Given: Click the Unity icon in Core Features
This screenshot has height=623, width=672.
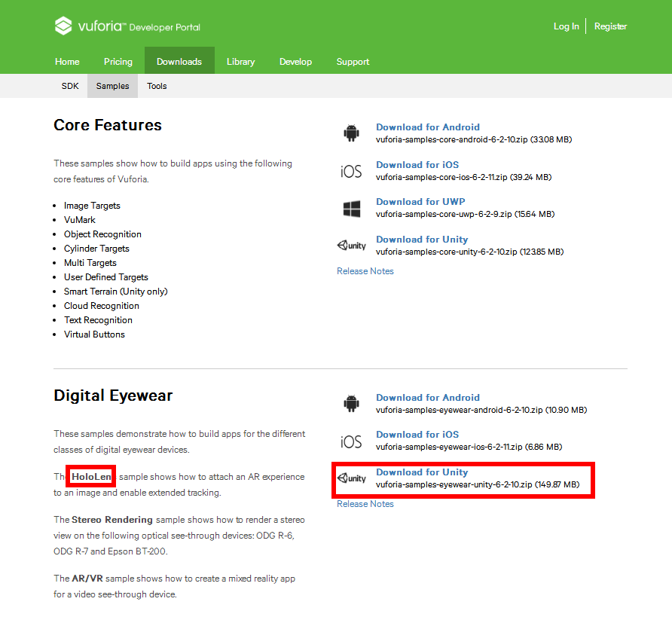Looking at the screenshot, I should click(351, 246).
